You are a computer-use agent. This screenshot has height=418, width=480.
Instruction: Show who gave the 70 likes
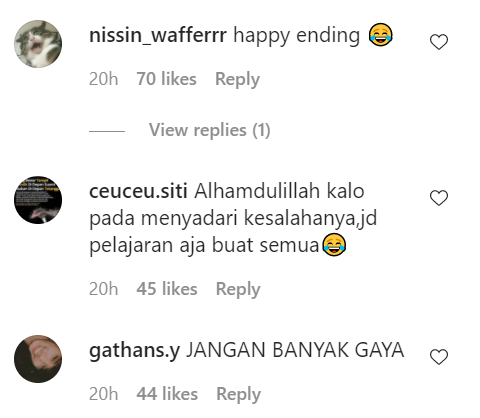pos(166,79)
